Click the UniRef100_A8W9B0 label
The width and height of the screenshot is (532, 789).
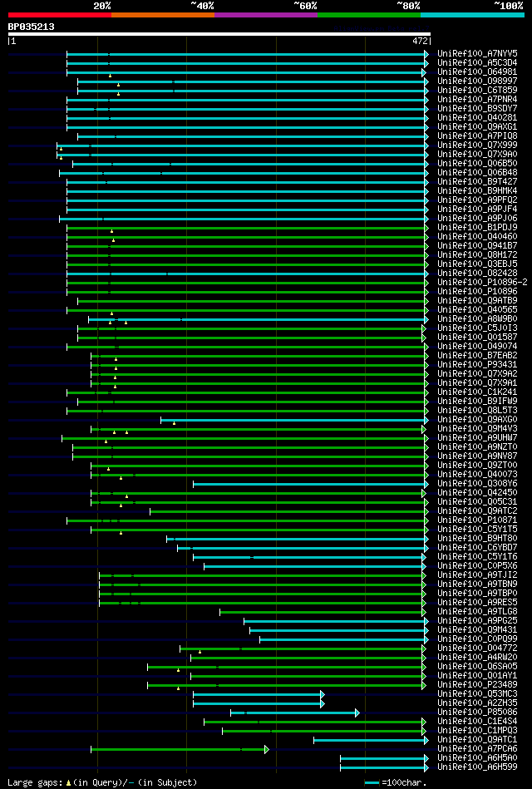point(477,318)
